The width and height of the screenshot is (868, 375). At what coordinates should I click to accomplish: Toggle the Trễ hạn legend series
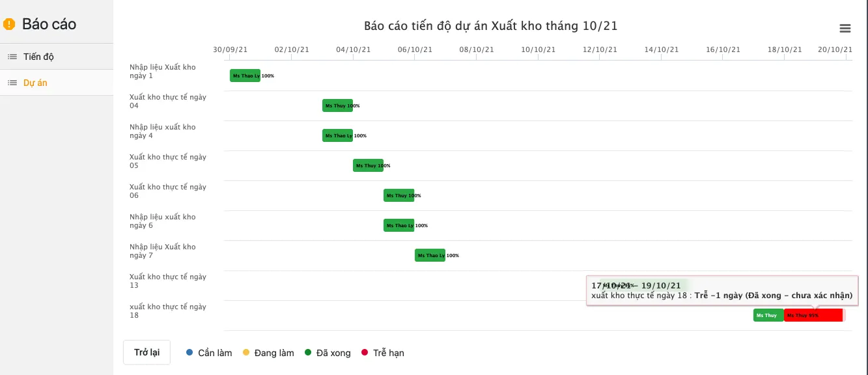tap(383, 353)
